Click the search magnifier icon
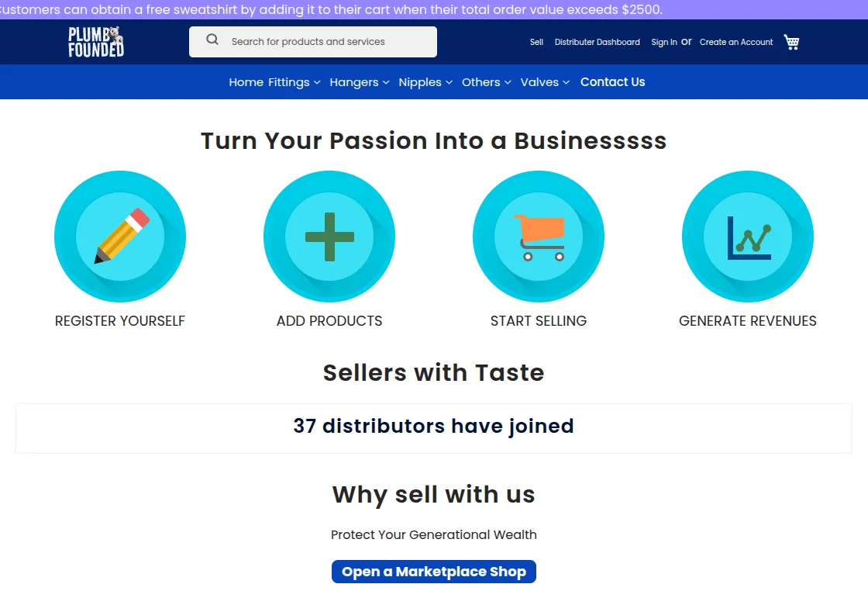 (212, 39)
